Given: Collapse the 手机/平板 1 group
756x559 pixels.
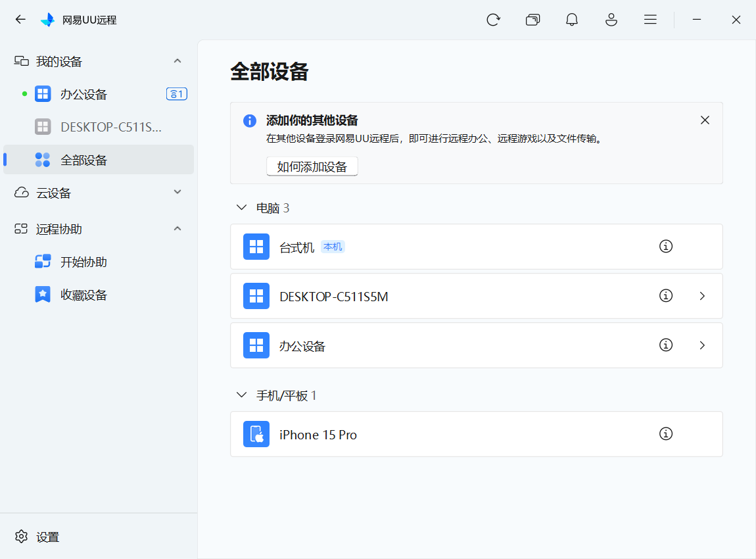Looking at the screenshot, I should pos(241,395).
